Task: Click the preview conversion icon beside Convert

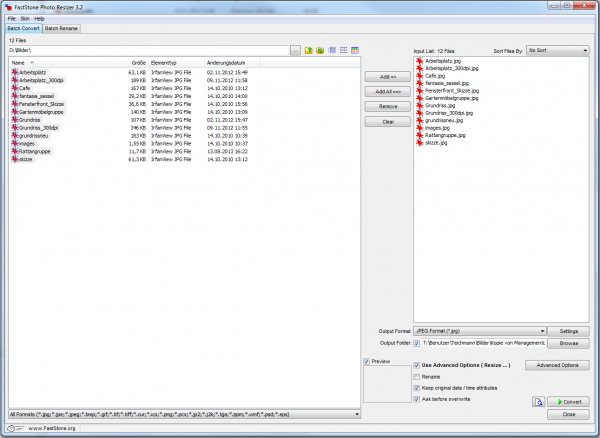Action: (538, 401)
